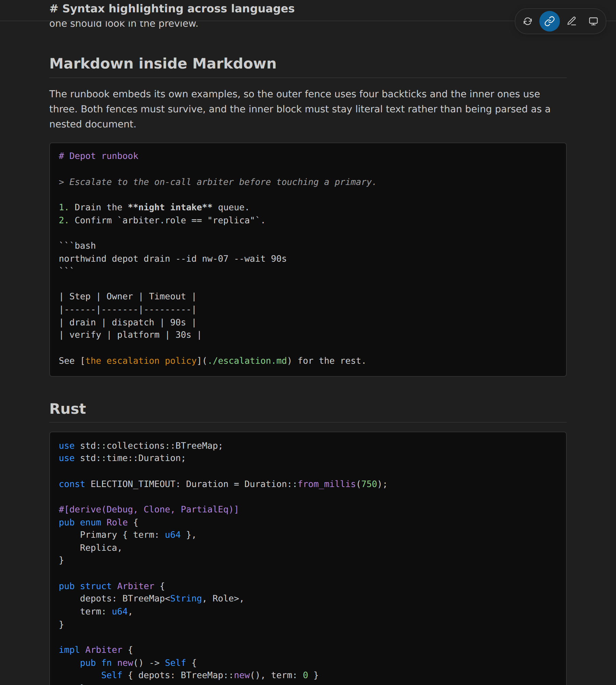Click the "Primary { term: u64 }," line

coord(138,535)
